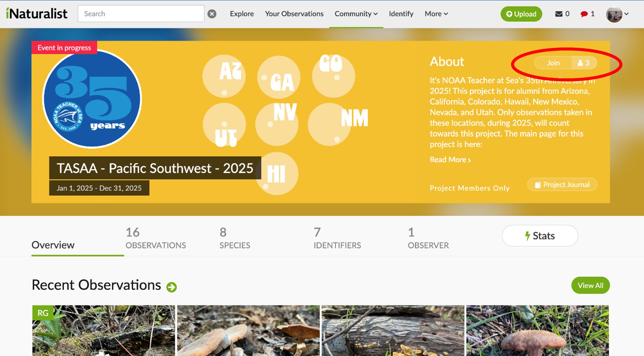Click inside the Search input field

pyautogui.click(x=141, y=14)
